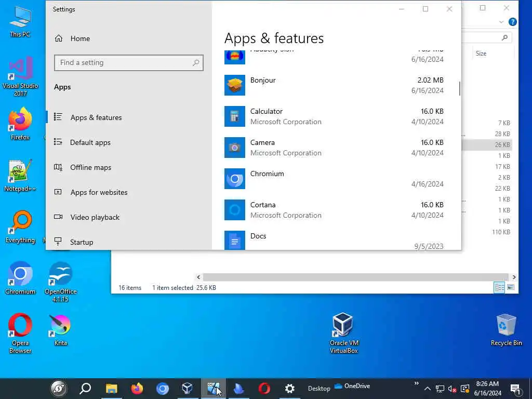Viewport: 532px width, 399px height.
Task: Open the notification center icon
Action: [515, 389]
